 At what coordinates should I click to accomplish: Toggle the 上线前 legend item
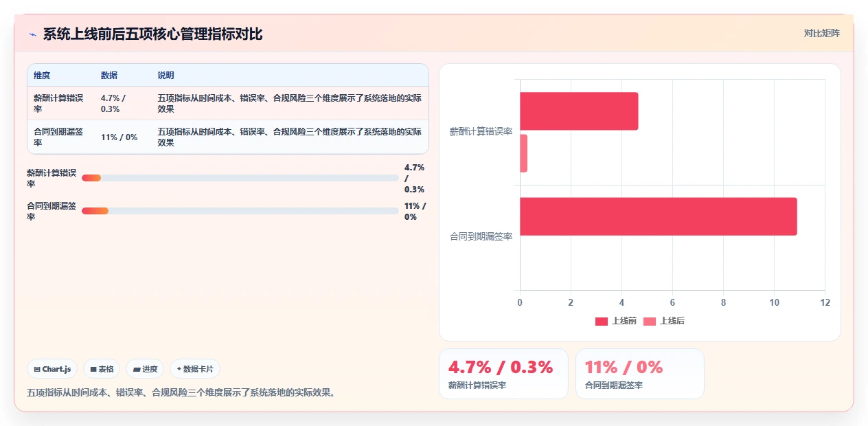click(x=616, y=321)
